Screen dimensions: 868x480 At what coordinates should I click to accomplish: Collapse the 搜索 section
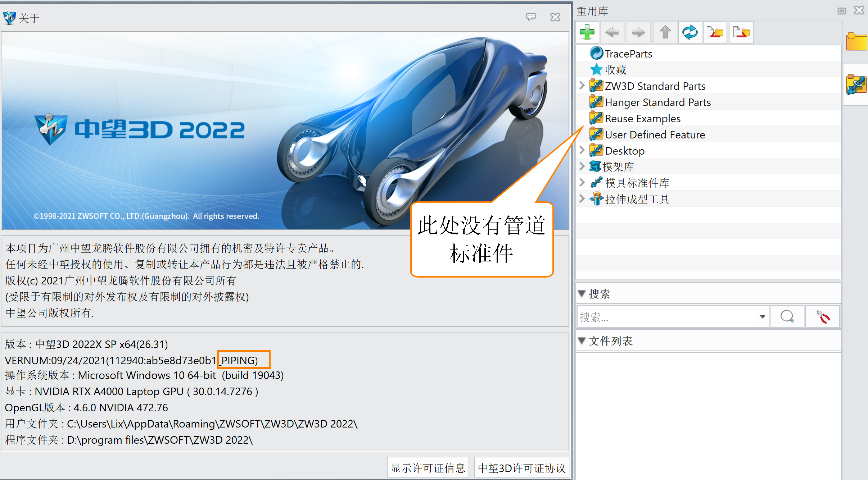[x=582, y=294]
